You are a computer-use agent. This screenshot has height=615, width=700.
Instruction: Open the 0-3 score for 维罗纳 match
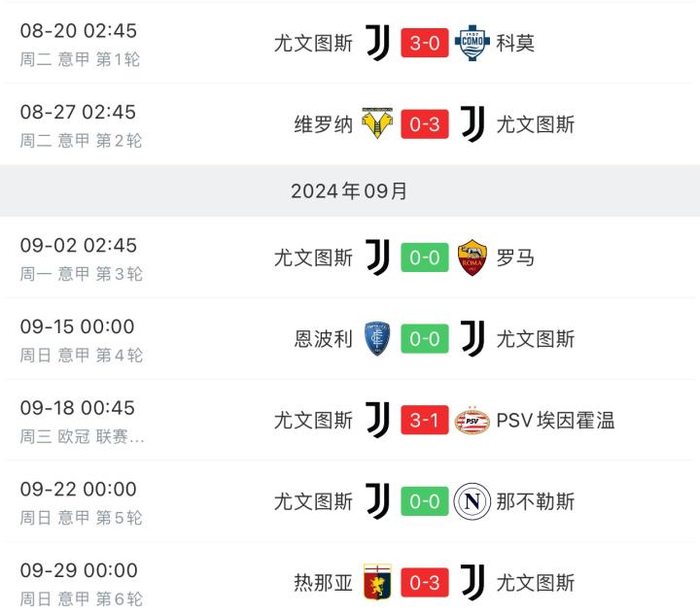pyautogui.click(x=425, y=124)
